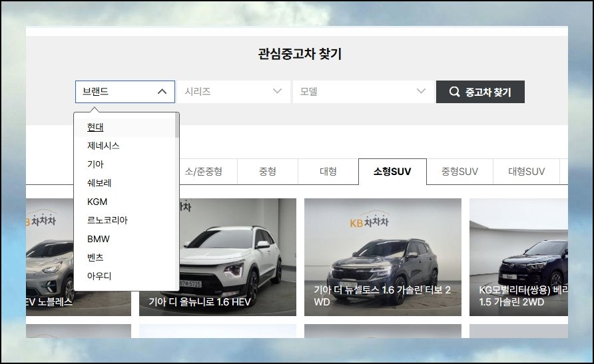
Task: Switch to the 소/준중형 tab
Action: coord(203,172)
